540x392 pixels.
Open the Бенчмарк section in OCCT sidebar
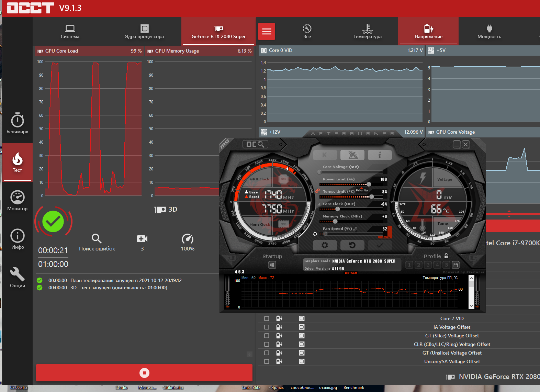[18, 123]
